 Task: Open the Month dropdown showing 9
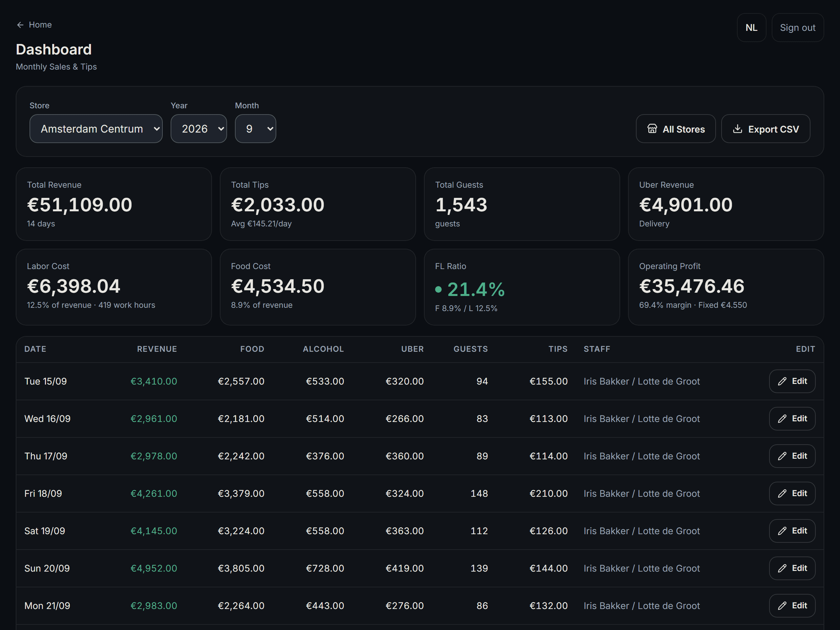(x=256, y=129)
